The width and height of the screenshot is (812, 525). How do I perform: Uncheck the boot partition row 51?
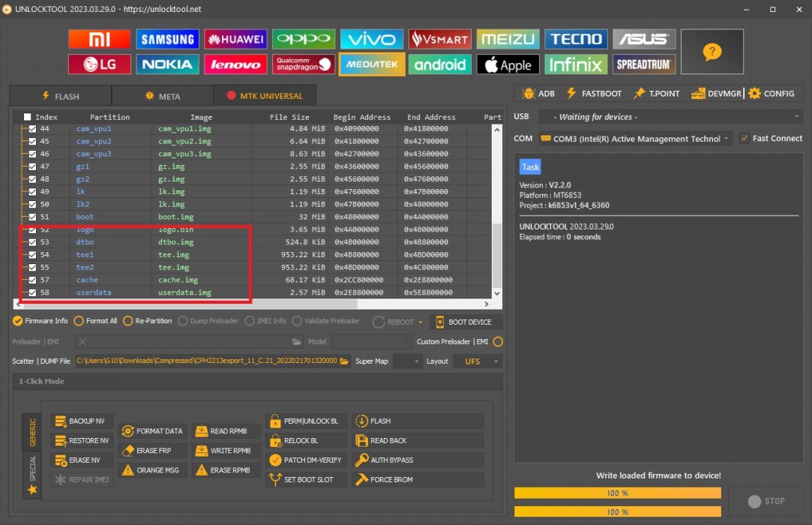click(33, 217)
